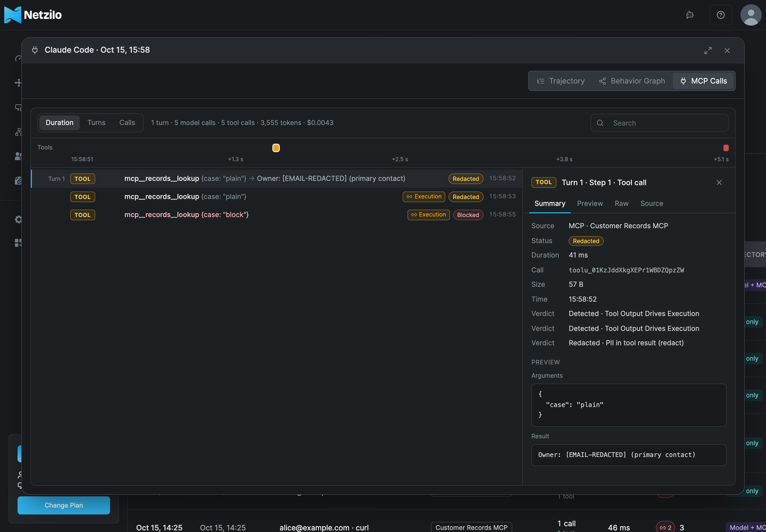Close the Claude Code dialog

pos(727,50)
